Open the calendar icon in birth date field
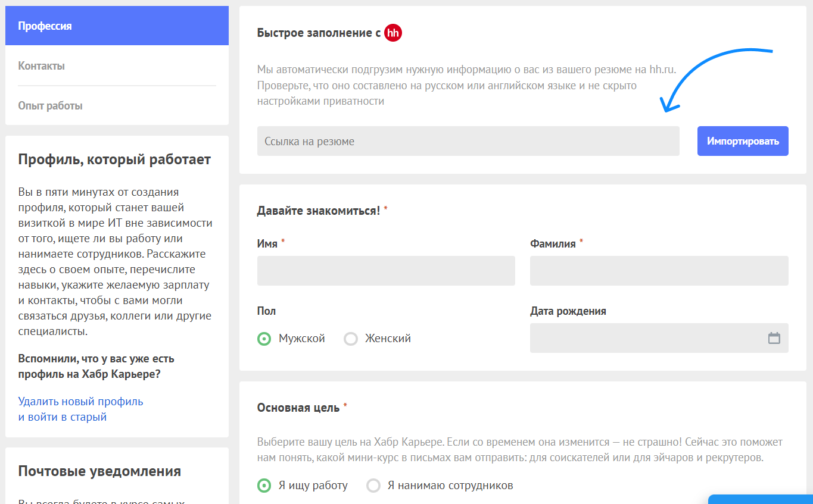 click(774, 338)
